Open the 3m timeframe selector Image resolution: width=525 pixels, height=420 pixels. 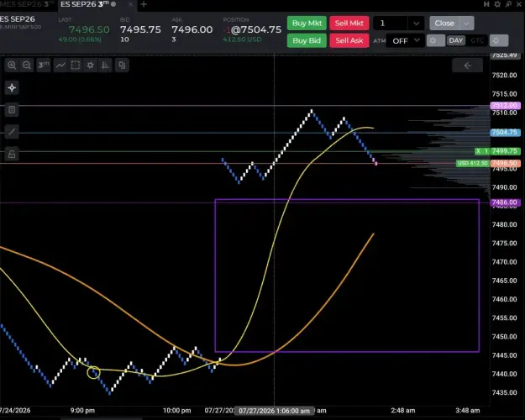(x=43, y=65)
